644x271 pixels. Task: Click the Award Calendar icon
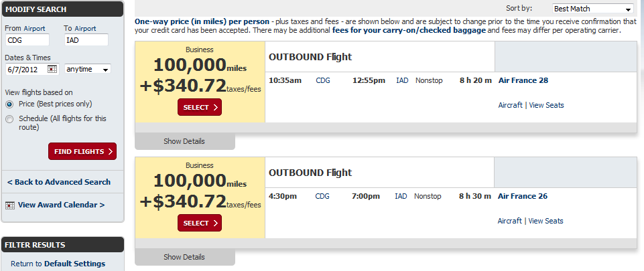click(x=9, y=205)
